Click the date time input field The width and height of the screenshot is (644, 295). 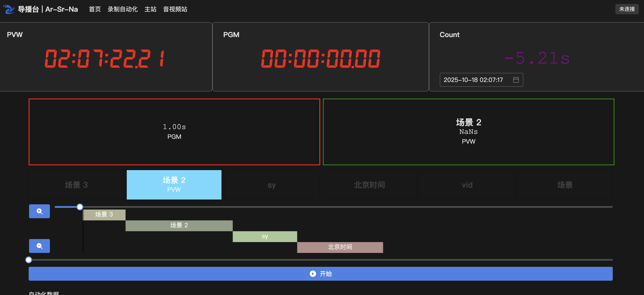[x=474, y=80]
